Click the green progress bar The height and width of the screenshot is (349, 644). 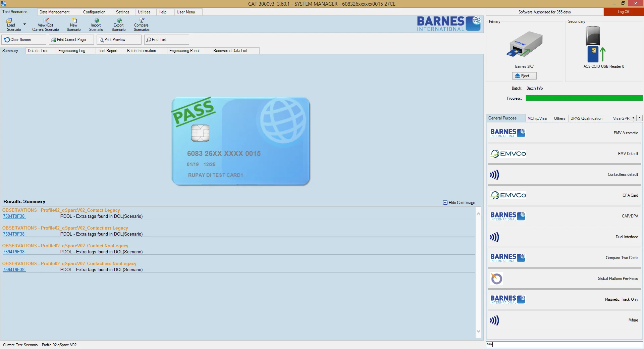pyautogui.click(x=584, y=98)
